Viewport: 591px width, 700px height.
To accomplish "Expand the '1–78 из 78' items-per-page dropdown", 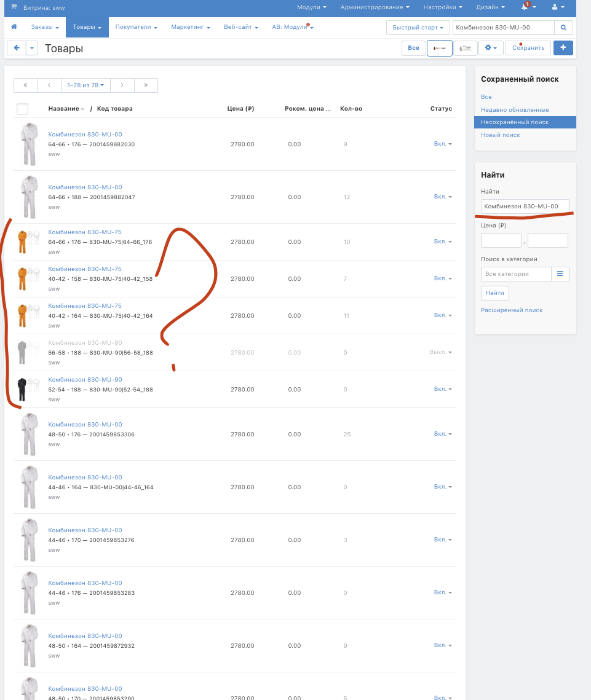I will coord(85,85).
